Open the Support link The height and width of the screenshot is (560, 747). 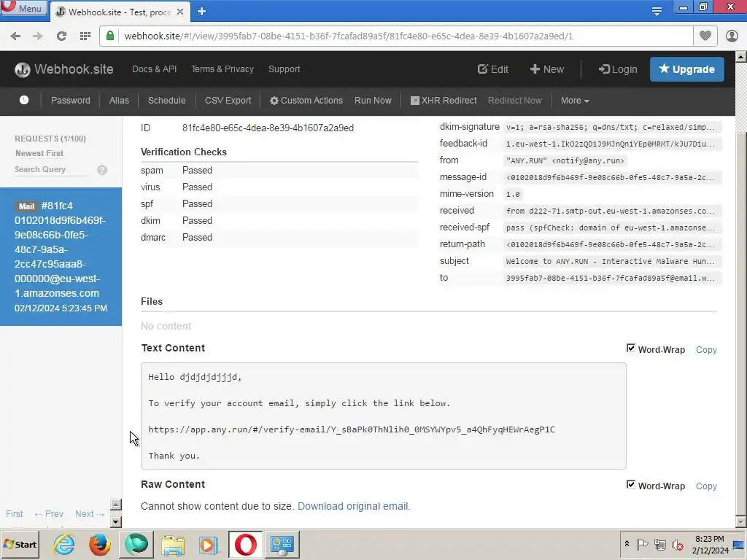(x=285, y=69)
